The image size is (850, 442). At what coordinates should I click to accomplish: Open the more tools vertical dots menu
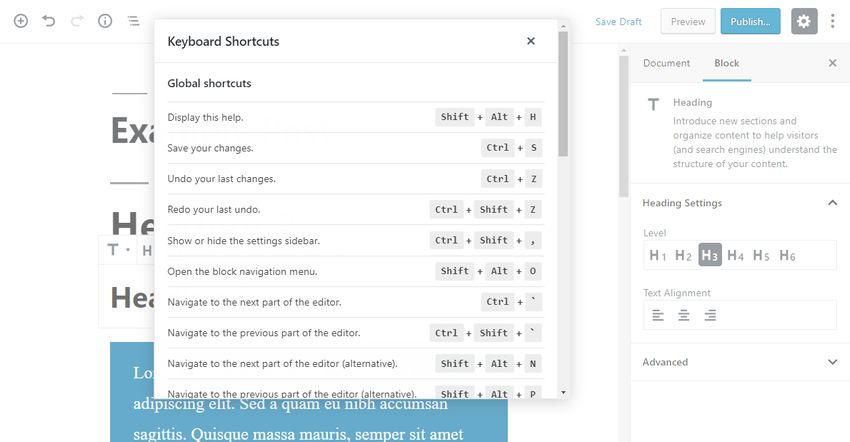[x=832, y=21]
